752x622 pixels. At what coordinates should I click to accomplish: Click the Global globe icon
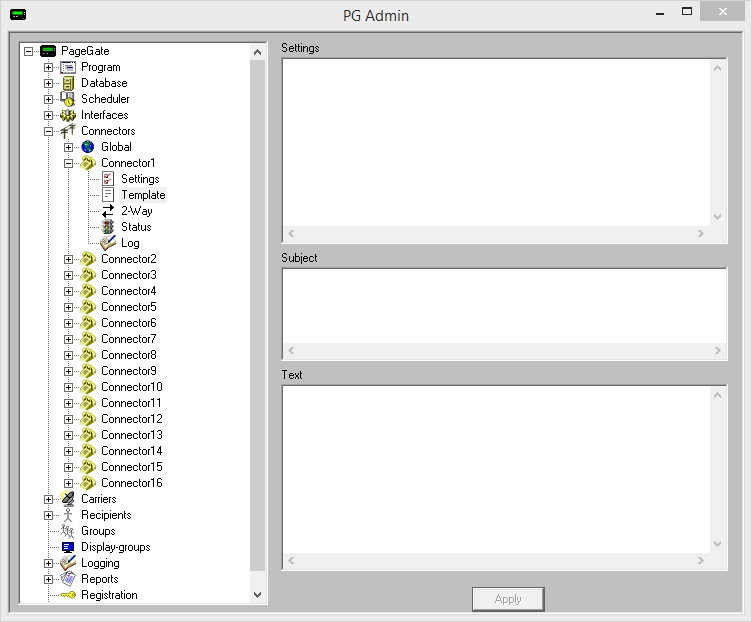point(88,147)
